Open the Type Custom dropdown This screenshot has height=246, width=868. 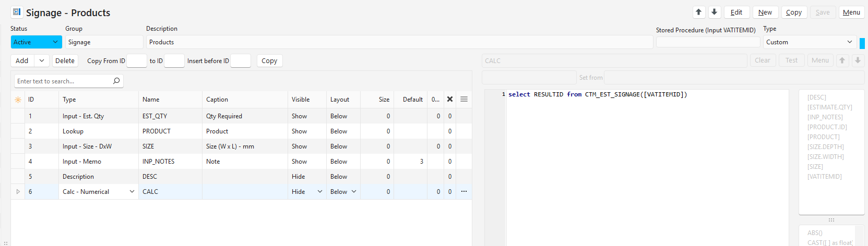(850, 42)
